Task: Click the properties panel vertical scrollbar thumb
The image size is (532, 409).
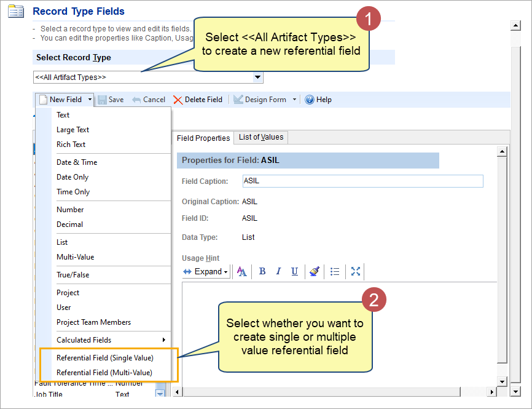Action: coord(502,260)
